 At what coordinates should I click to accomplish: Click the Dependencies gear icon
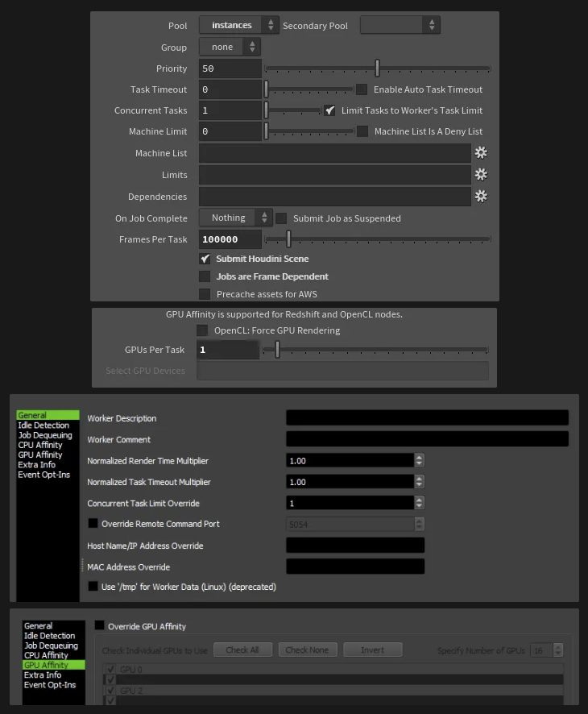tap(481, 197)
